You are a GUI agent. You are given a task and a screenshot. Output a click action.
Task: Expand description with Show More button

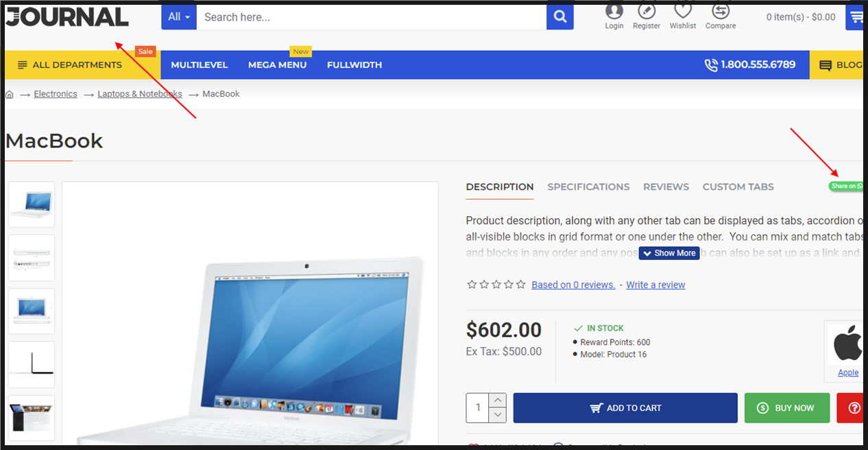tap(669, 253)
